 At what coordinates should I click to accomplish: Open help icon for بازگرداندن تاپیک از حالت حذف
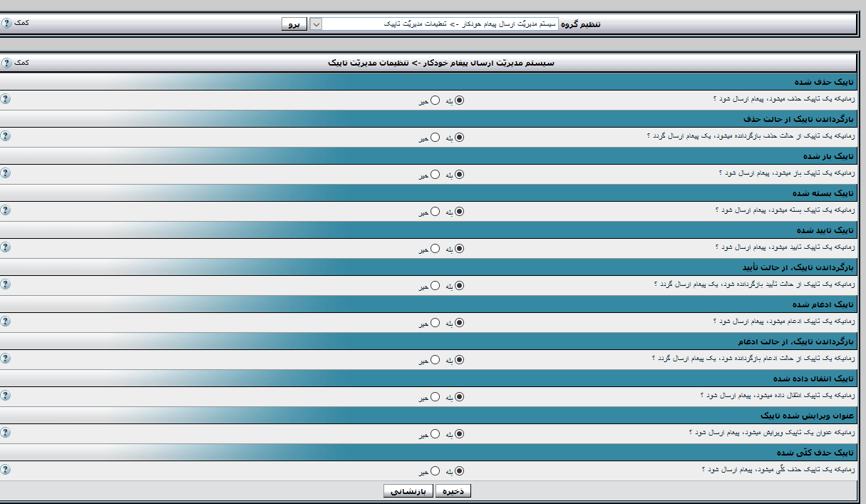(6, 135)
